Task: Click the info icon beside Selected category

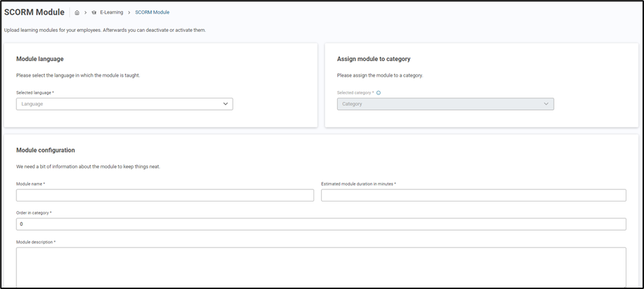Action: (x=378, y=93)
